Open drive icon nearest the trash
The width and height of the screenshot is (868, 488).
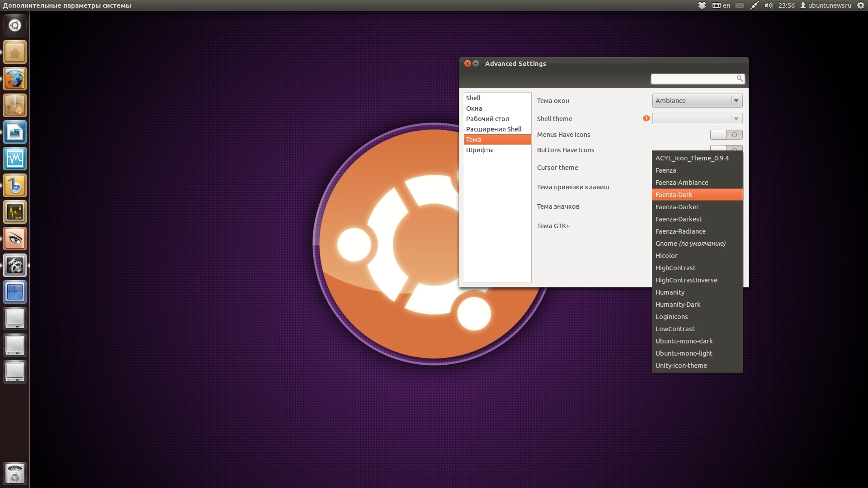tap(15, 372)
